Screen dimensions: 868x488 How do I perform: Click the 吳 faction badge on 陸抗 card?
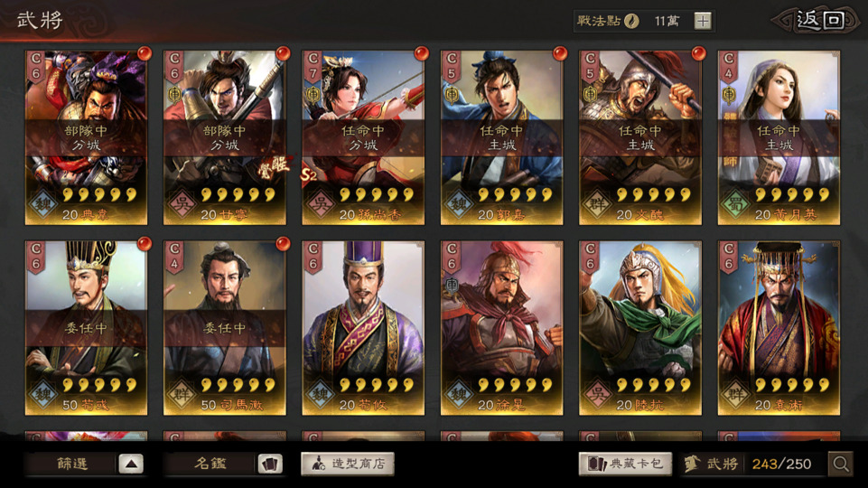(597, 394)
